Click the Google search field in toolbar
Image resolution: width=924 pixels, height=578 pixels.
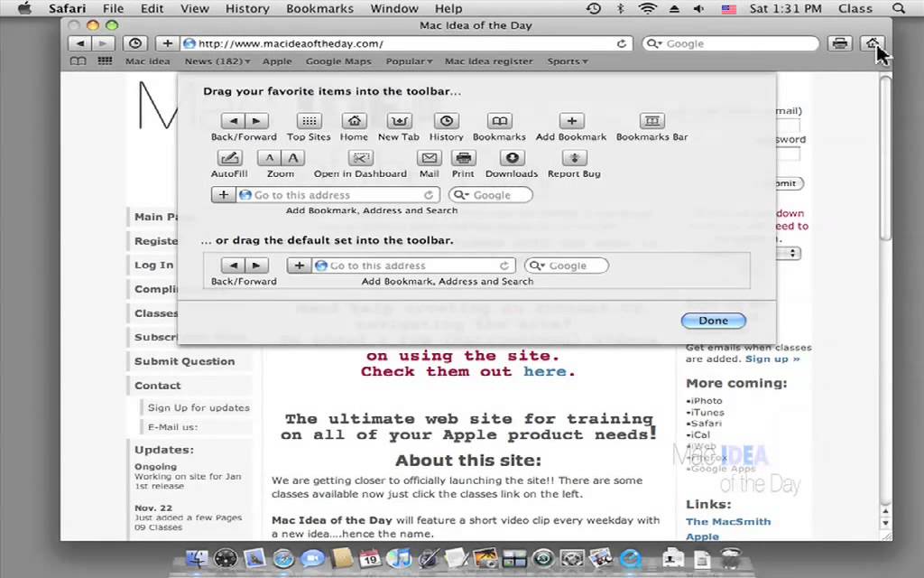point(731,43)
